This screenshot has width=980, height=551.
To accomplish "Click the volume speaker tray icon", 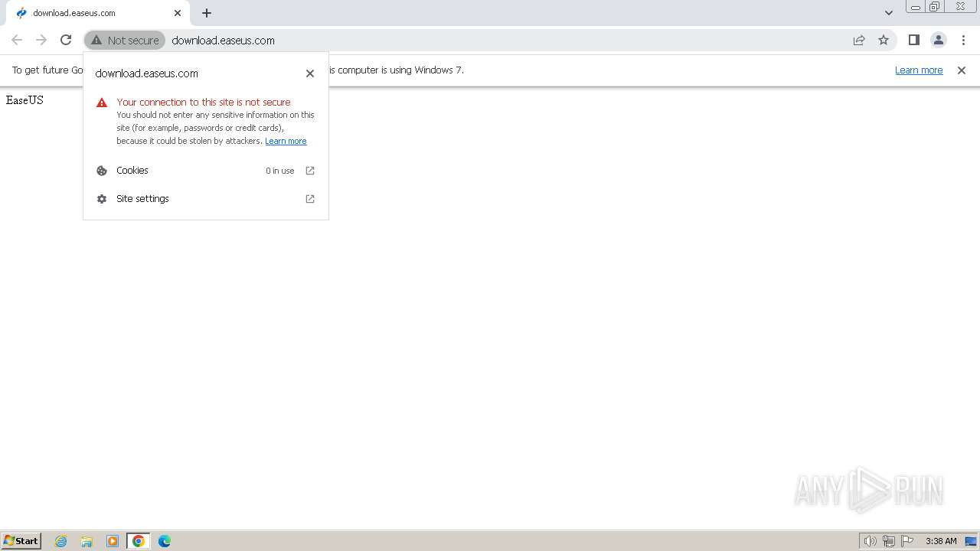I will (x=870, y=541).
